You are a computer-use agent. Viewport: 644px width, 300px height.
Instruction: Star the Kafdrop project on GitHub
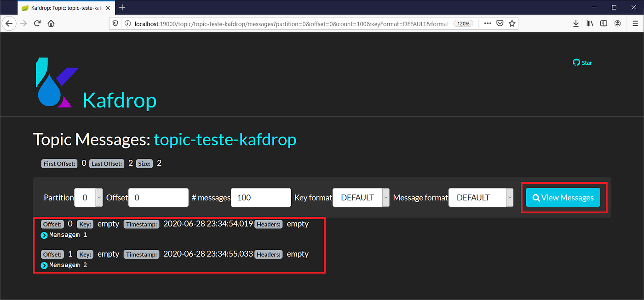[x=582, y=62]
